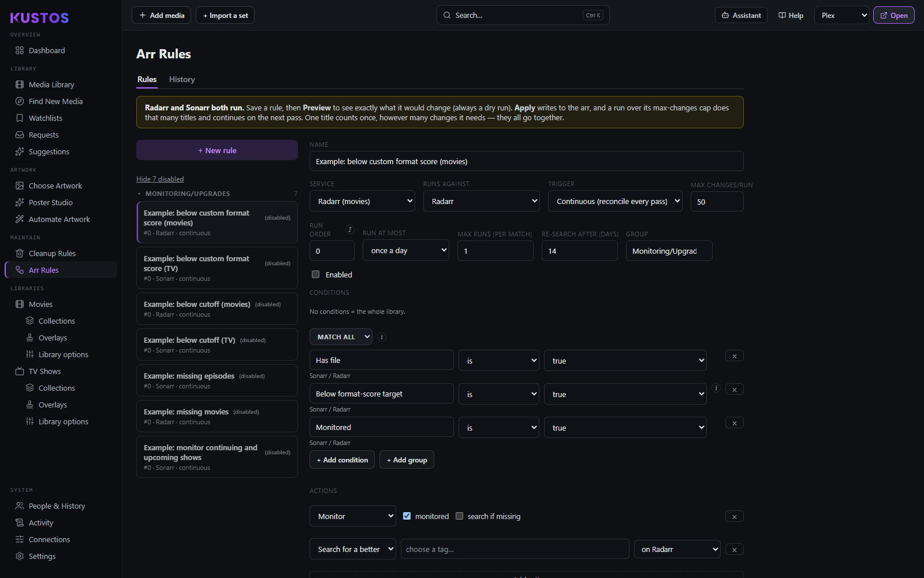
Task: Uncheck the monitored action checkbox
Action: 407,516
